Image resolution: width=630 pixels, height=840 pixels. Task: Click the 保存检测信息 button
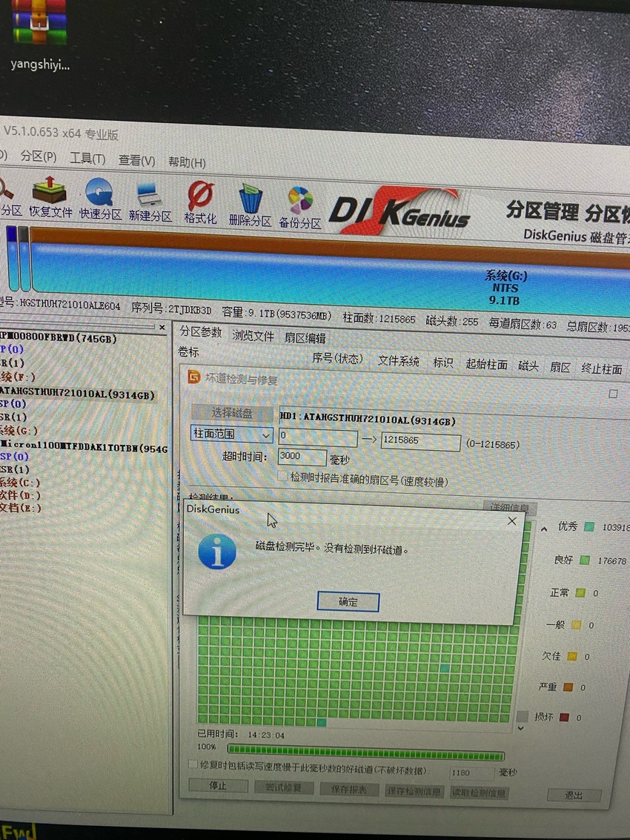pos(414,791)
